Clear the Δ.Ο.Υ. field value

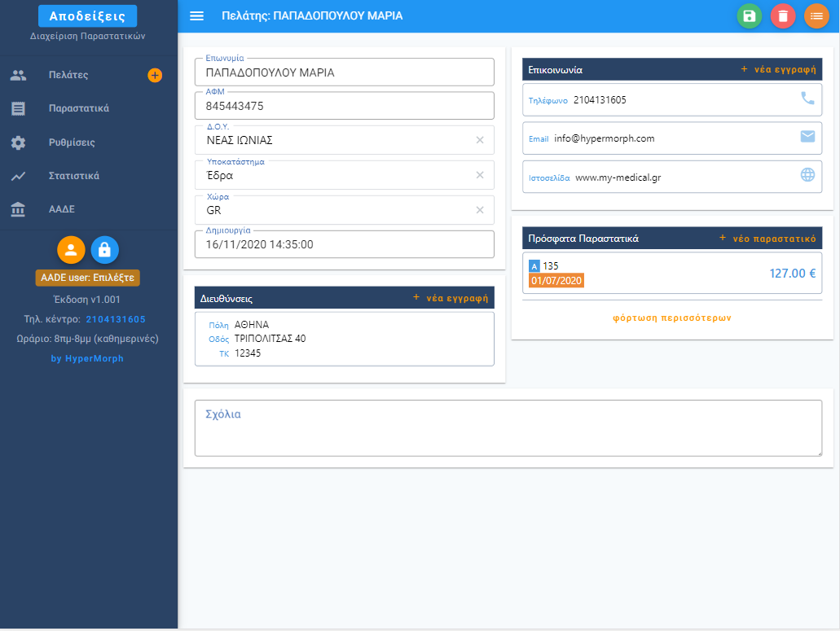tap(480, 140)
